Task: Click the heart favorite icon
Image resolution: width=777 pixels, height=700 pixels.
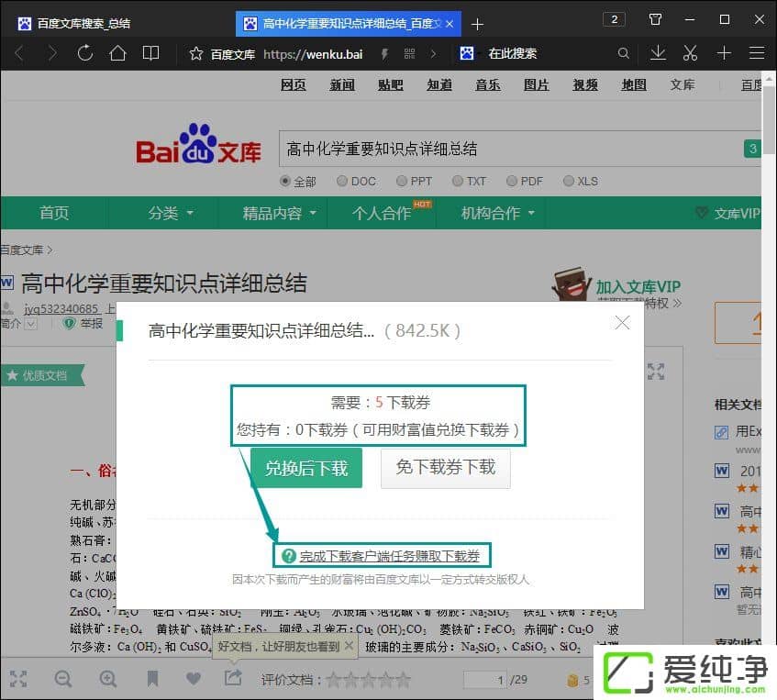Action: point(193,679)
